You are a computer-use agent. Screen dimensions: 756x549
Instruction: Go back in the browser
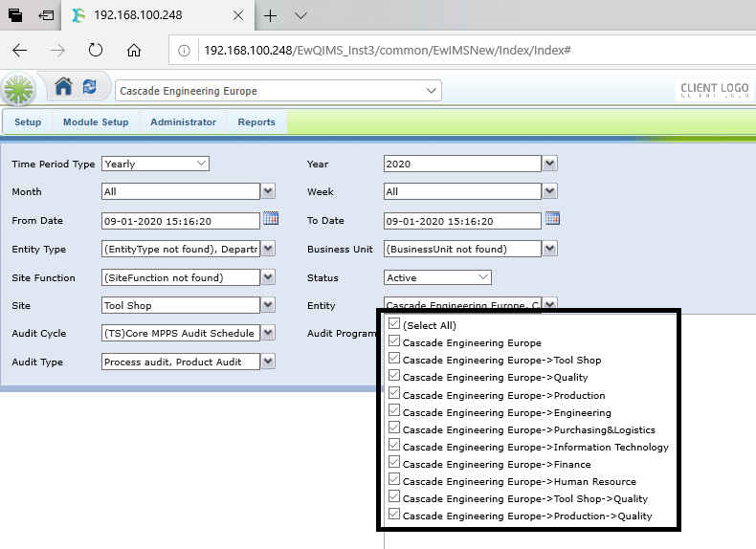pos(20,50)
